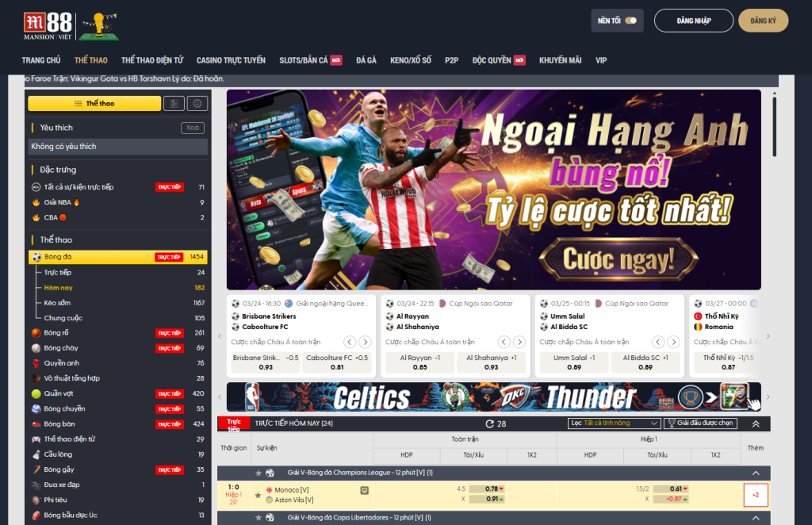Click the Đăng nhập login button
812x525 pixels.
(x=694, y=21)
